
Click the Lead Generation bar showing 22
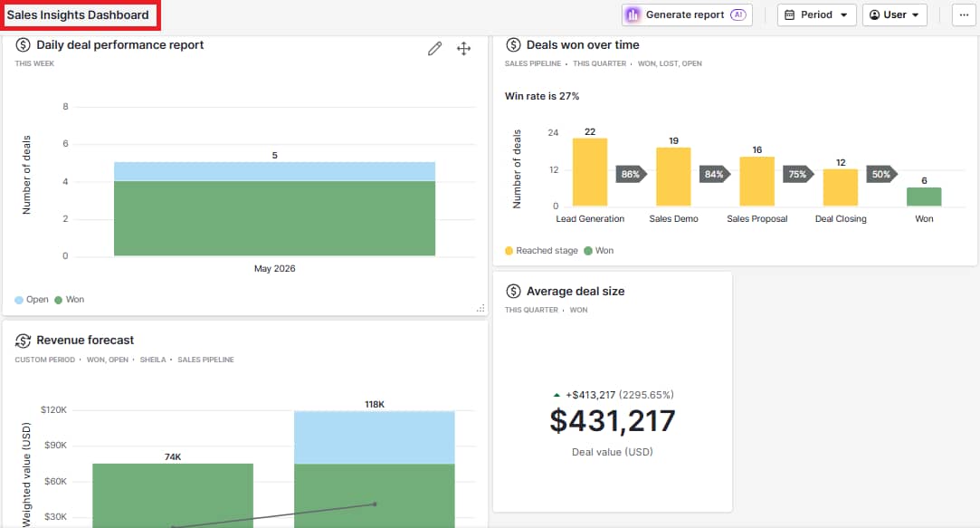coord(590,172)
